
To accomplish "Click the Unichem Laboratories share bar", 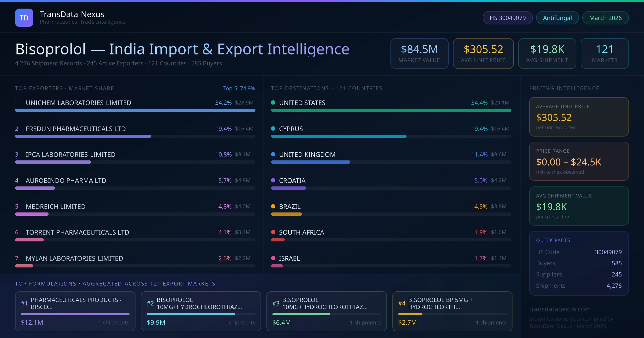I will click(135, 110).
